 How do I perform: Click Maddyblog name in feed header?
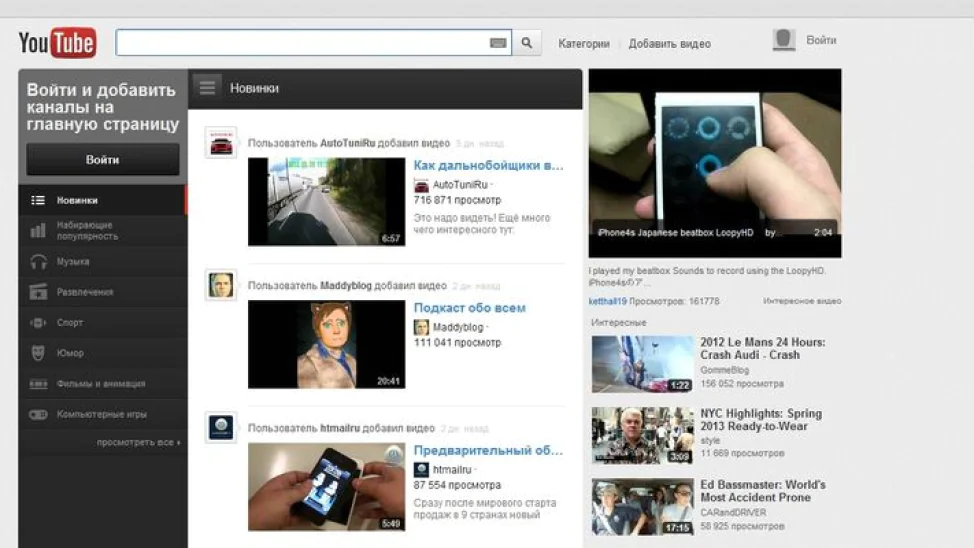[345, 285]
